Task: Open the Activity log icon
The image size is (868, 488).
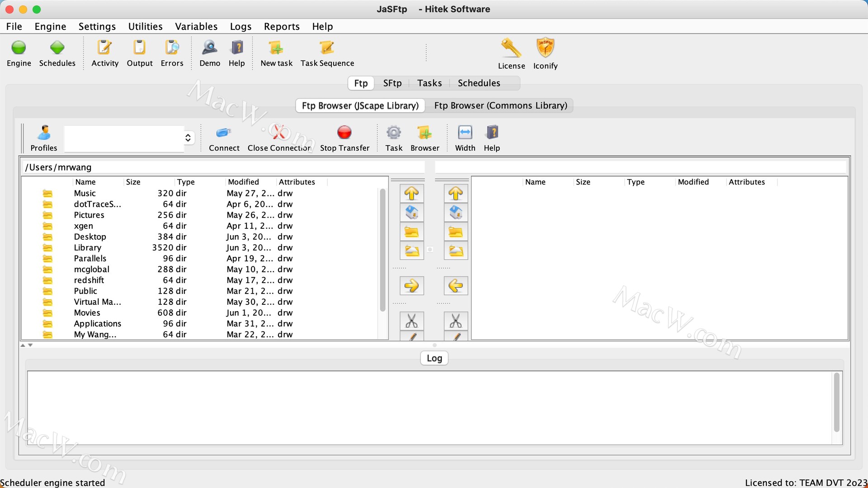Action: (x=104, y=47)
